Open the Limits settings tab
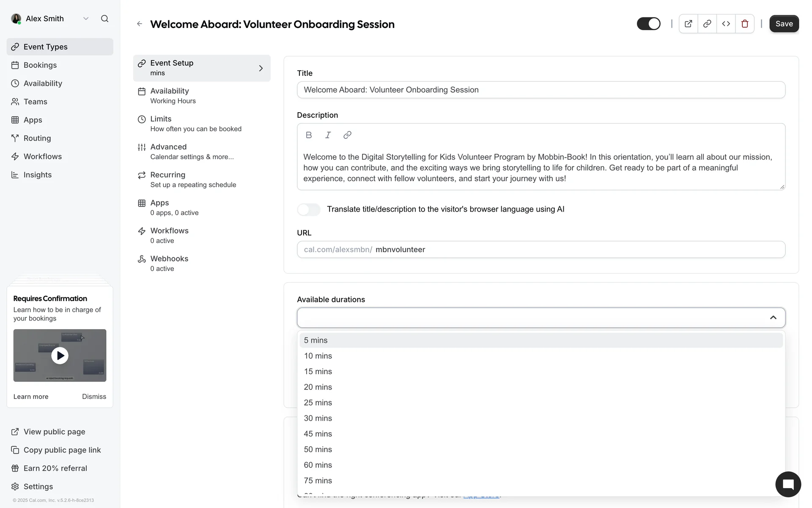Viewport: 812px width, 508px height. point(196,124)
